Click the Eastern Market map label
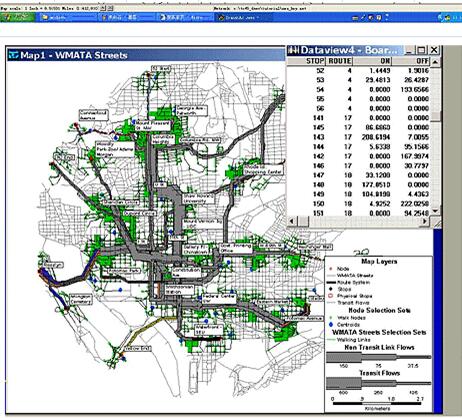Screen dimensions: 462x418 pyautogui.click(x=274, y=302)
